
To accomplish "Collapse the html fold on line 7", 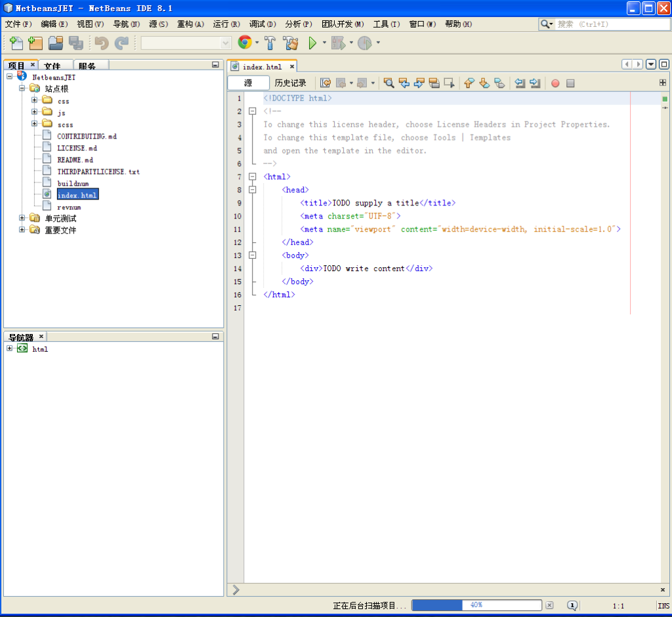I will point(253,177).
